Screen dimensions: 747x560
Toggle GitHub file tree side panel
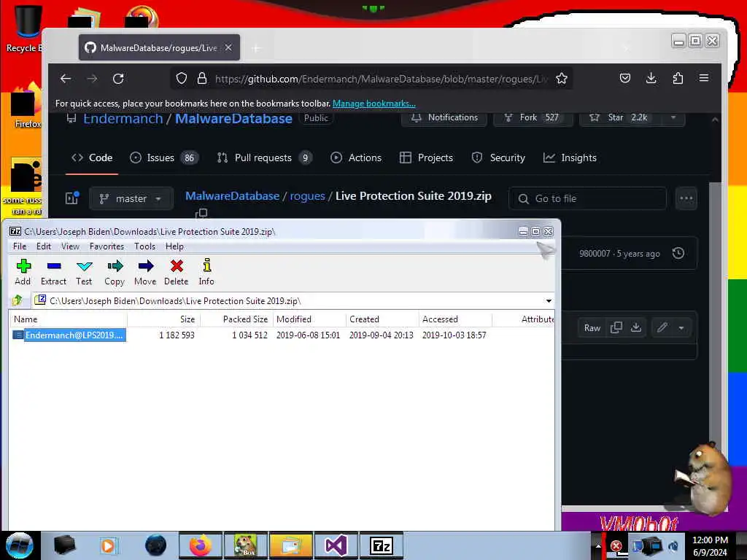[x=72, y=198]
